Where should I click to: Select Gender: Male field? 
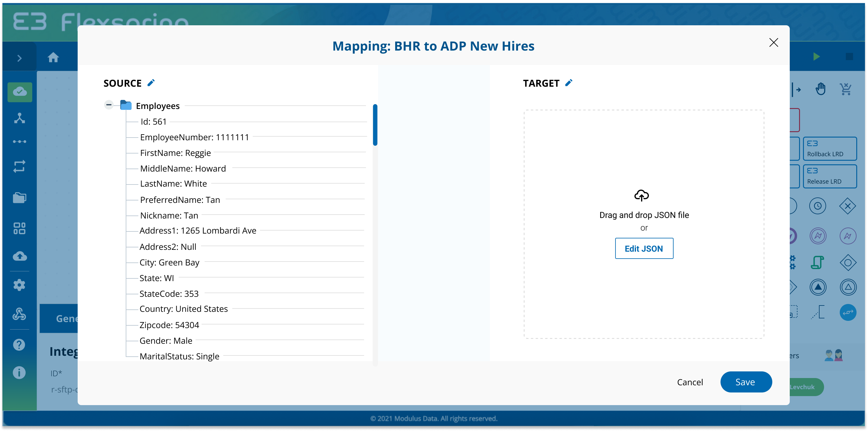[x=166, y=341]
